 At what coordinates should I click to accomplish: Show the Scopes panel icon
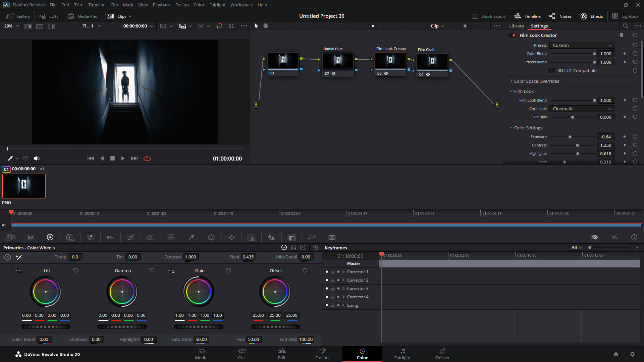(614, 237)
